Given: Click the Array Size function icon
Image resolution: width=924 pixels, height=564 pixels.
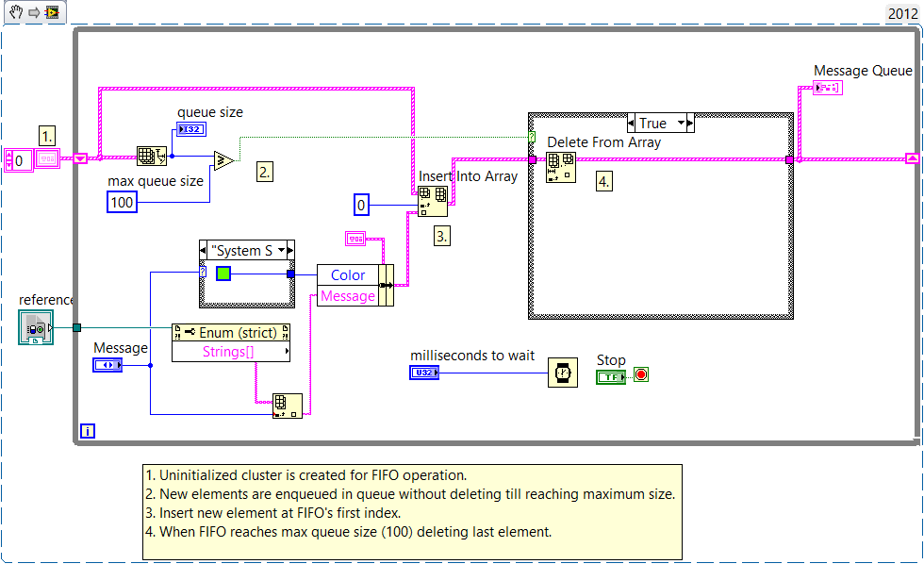Looking at the screenshot, I should pyautogui.click(x=152, y=157).
